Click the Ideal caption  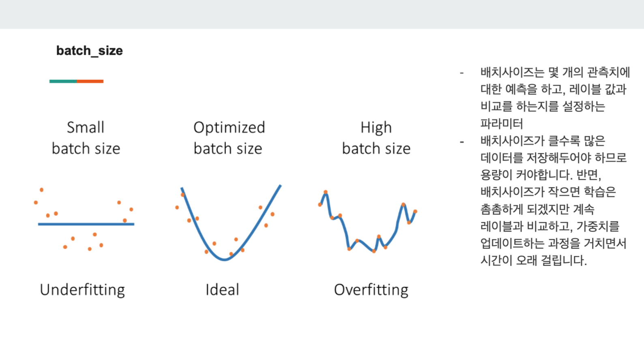pyautogui.click(x=222, y=290)
